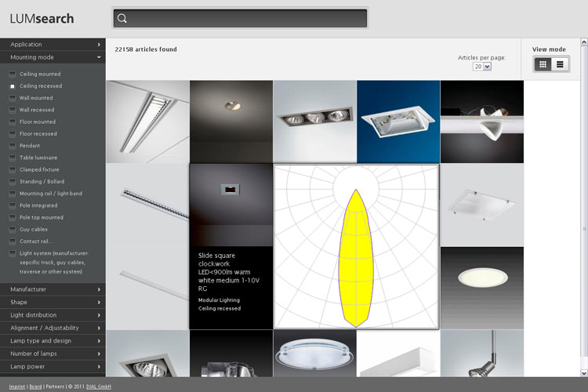Uncheck the Ceiling recessed checkbox
The height and width of the screenshot is (392, 588).
13,86
